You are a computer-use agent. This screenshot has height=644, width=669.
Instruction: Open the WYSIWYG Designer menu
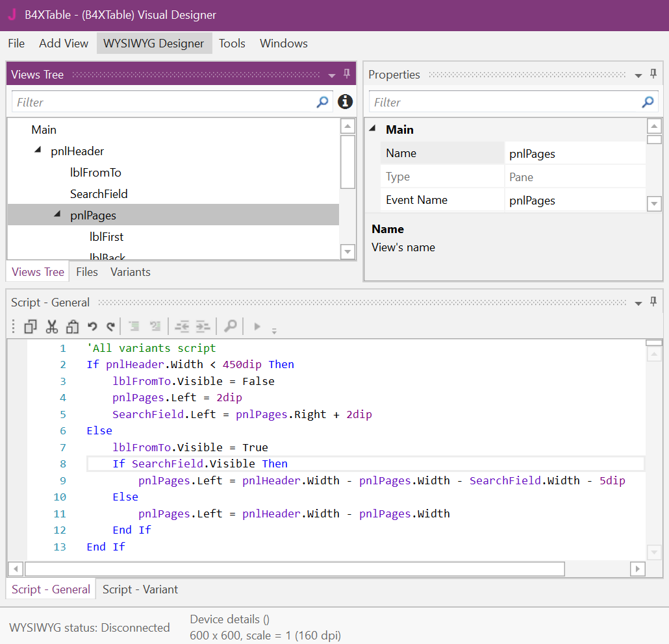coord(154,43)
